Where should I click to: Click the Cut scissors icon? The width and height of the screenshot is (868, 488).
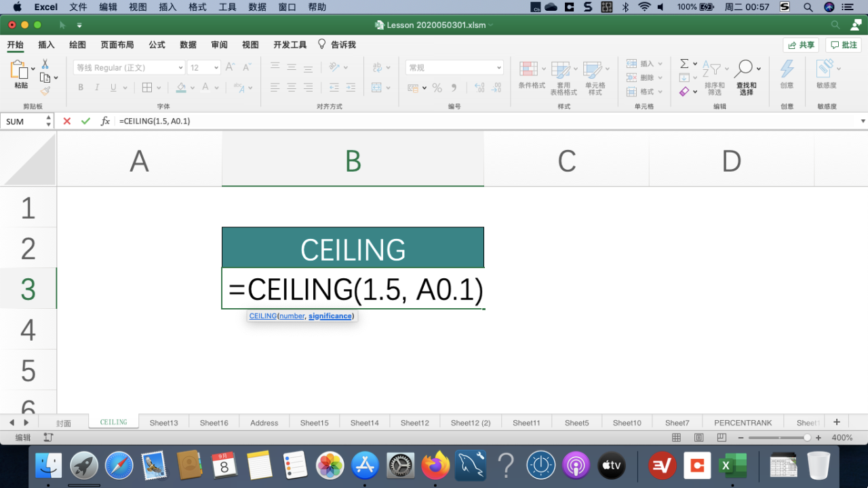click(x=45, y=64)
